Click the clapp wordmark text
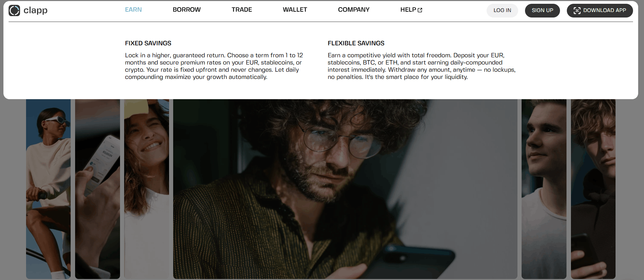The width and height of the screenshot is (644, 280). [x=35, y=11]
